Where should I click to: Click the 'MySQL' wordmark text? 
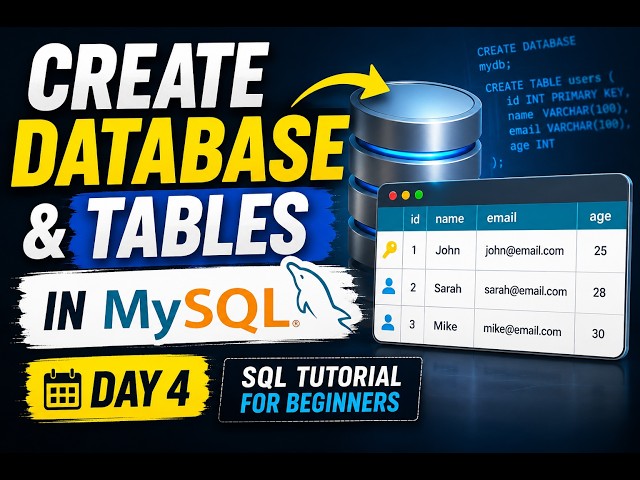[197, 311]
